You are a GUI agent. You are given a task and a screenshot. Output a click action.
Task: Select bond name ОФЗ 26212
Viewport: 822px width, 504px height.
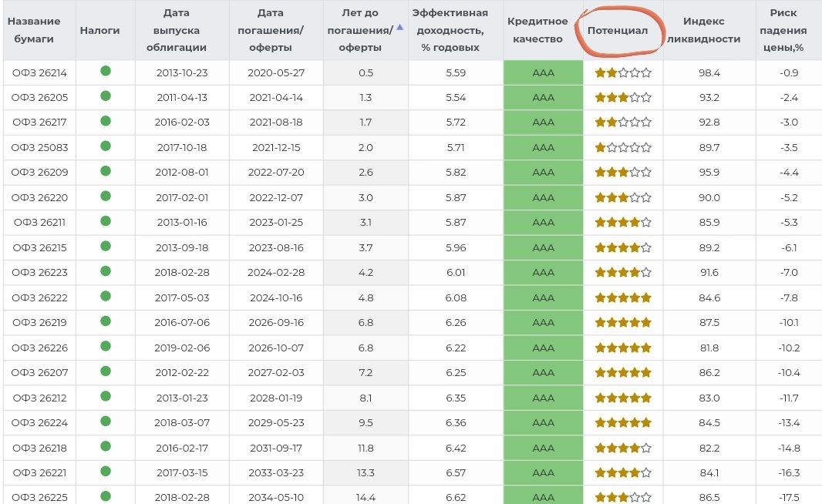(x=40, y=398)
